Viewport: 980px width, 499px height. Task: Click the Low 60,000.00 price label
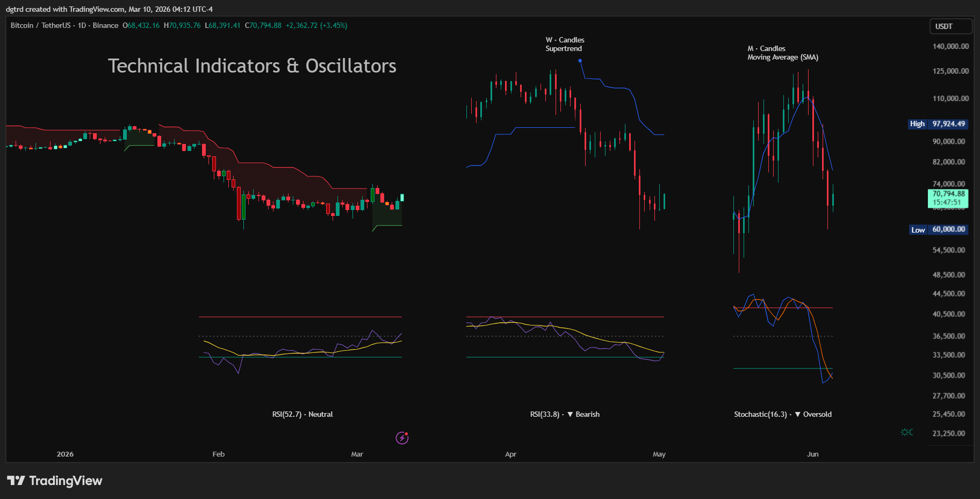939,229
